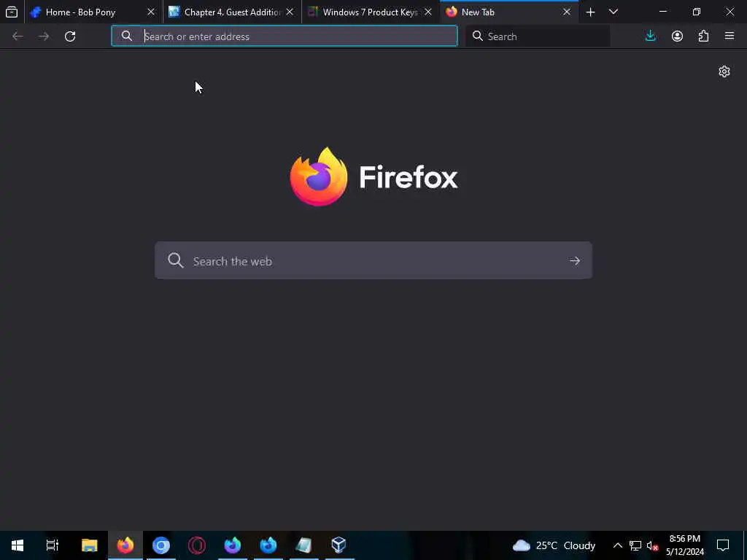Open a new tab with plus button
Screen dimensions: 747x560
coord(591,12)
